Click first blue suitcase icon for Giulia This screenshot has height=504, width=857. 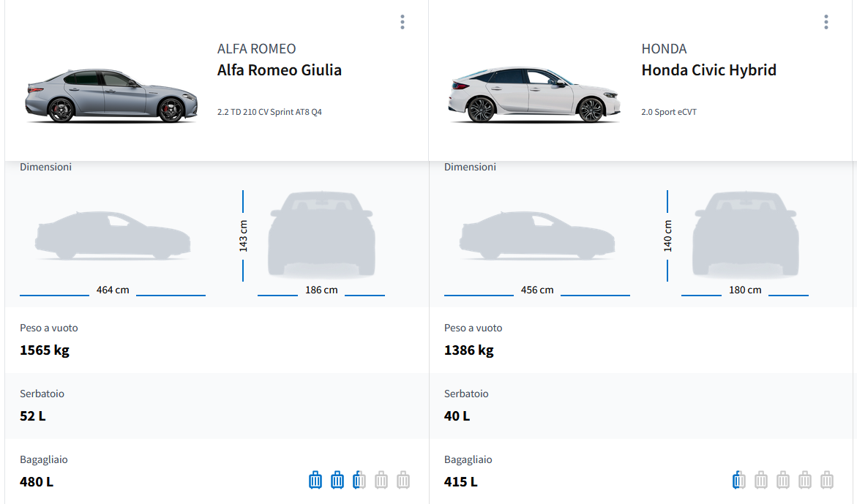[315, 480]
